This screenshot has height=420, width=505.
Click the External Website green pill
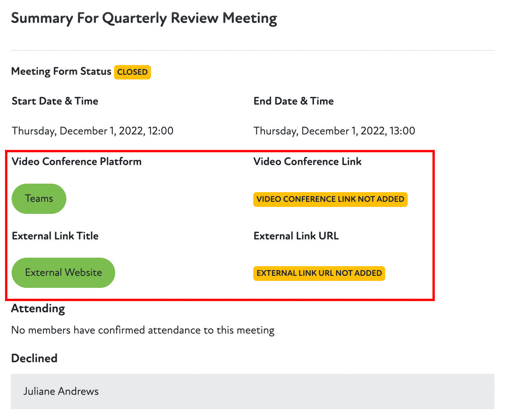click(x=63, y=273)
